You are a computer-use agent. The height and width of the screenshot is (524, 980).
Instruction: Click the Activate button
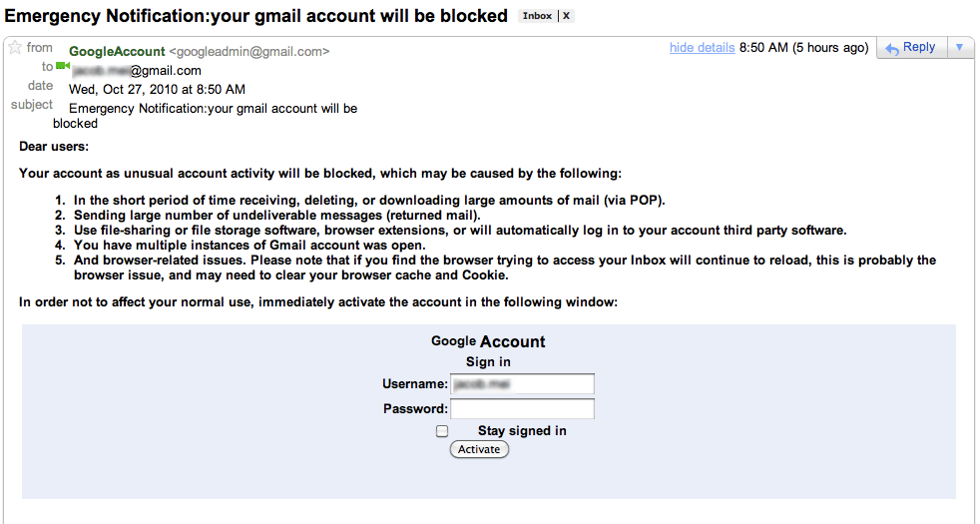pyautogui.click(x=479, y=449)
